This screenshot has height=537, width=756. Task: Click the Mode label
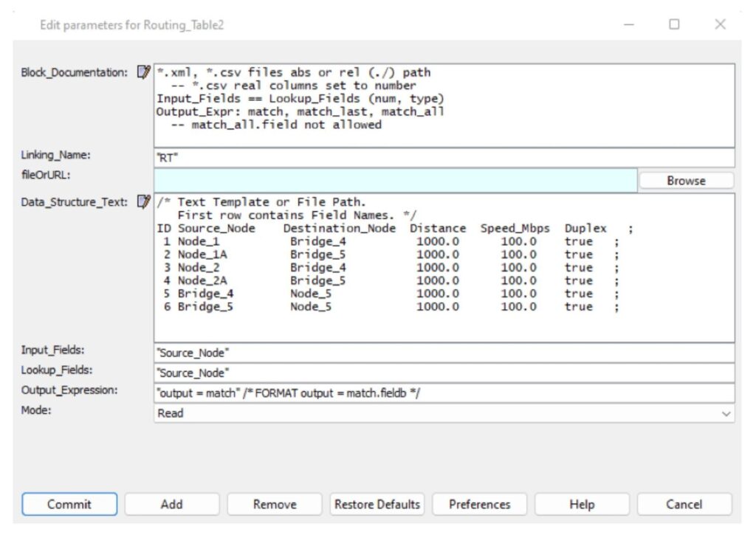tap(36, 410)
